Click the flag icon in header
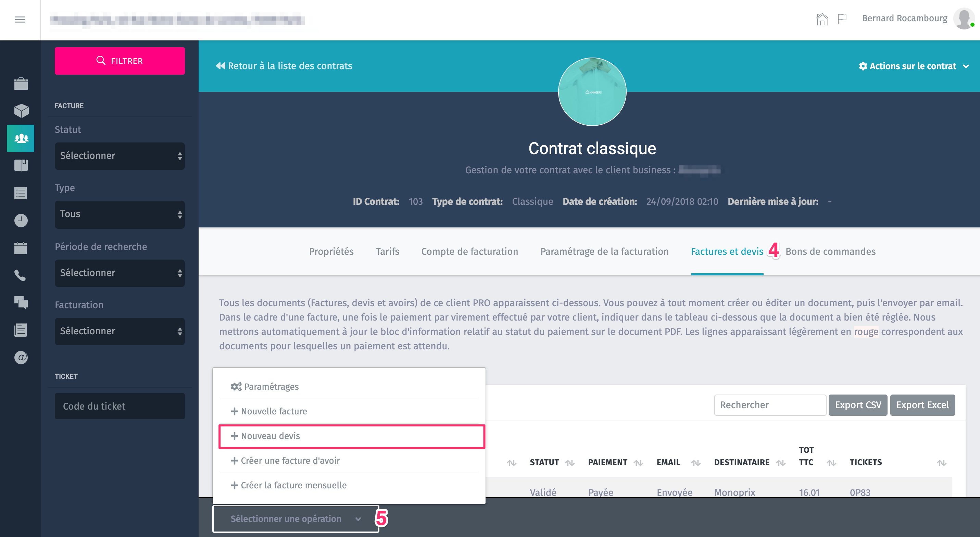980x537 pixels. (x=842, y=18)
